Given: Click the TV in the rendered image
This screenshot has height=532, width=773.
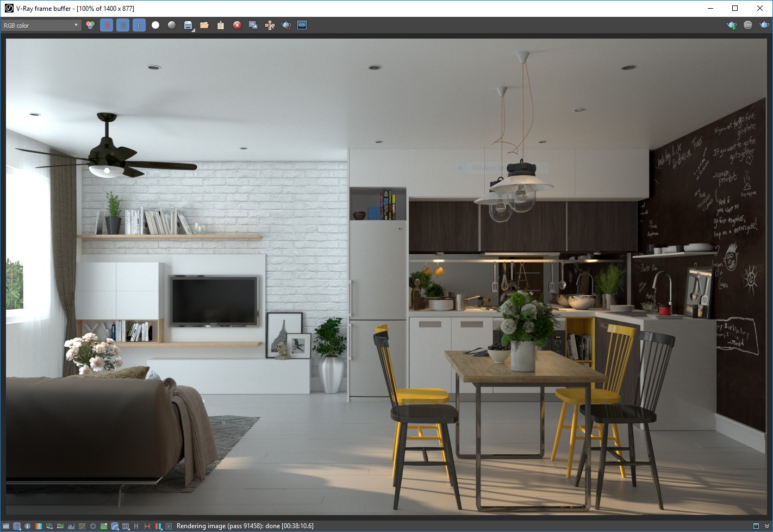Looking at the screenshot, I should point(213,301).
